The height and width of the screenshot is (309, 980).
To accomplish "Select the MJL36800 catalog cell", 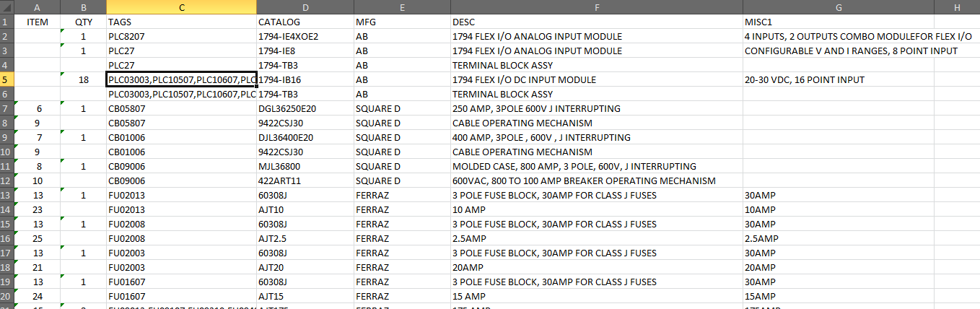I will pos(305,166).
